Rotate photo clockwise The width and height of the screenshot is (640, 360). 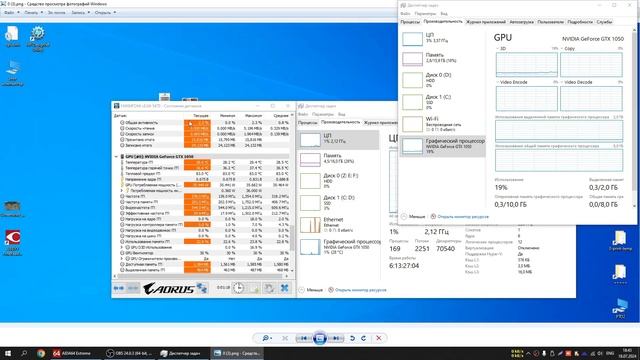pyautogui.click(x=363, y=338)
